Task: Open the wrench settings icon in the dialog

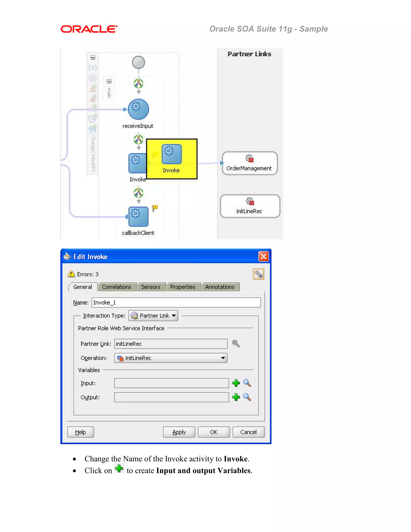Action: (258, 274)
